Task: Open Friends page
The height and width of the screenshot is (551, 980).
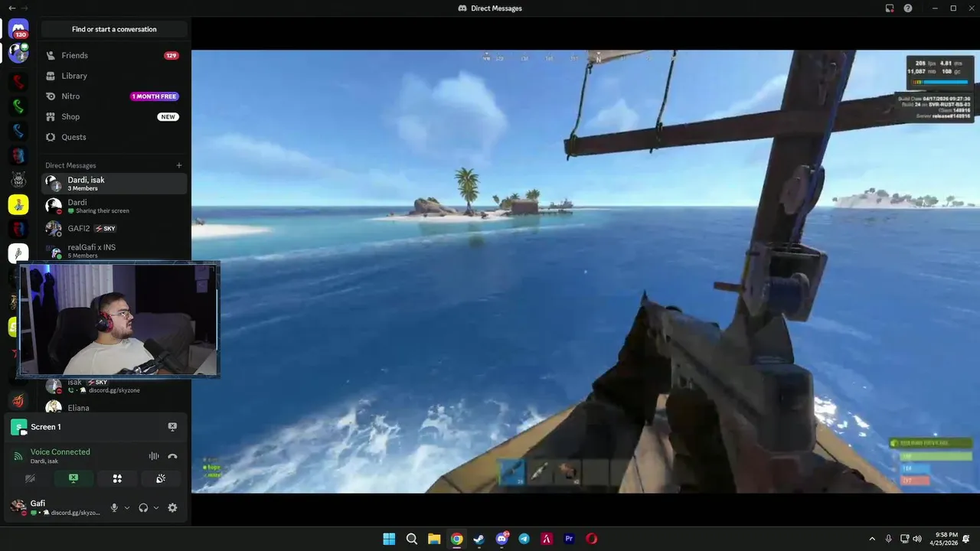Action: pyautogui.click(x=114, y=55)
